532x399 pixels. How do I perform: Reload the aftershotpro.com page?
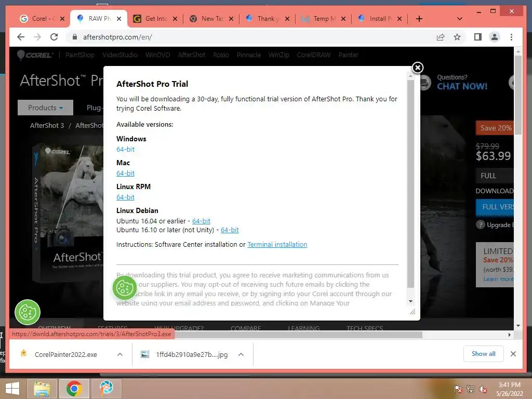tap(54, 37)
